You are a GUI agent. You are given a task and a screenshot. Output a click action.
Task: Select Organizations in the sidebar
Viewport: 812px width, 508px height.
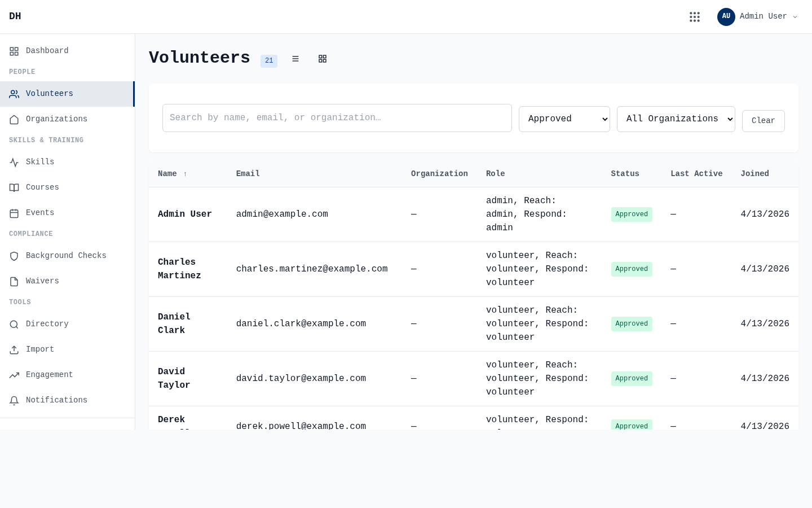pyautogui.click(x=56, y=119)
